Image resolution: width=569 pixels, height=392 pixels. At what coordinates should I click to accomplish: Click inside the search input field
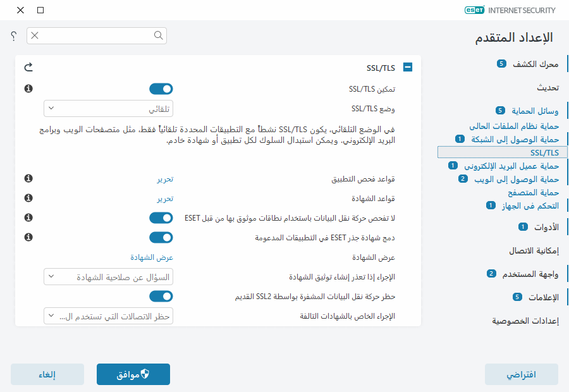[x=95, y=36]
